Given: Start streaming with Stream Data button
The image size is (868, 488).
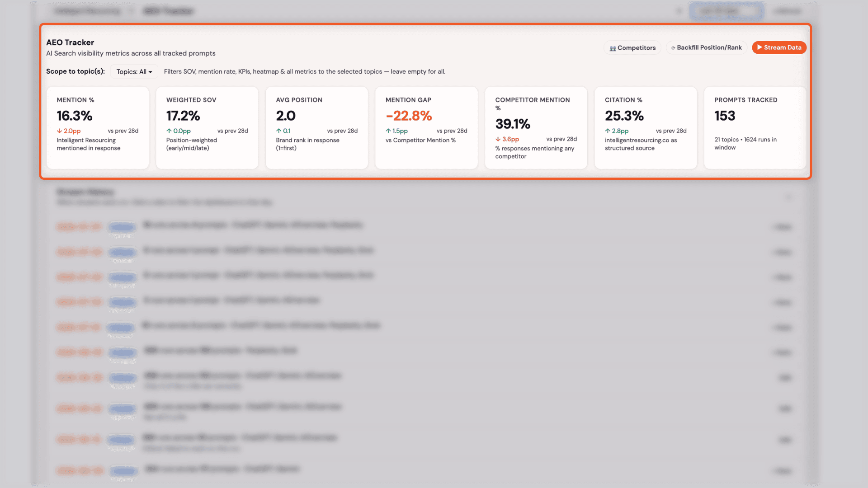Looking at the screenshot, I should coord(779,47).
